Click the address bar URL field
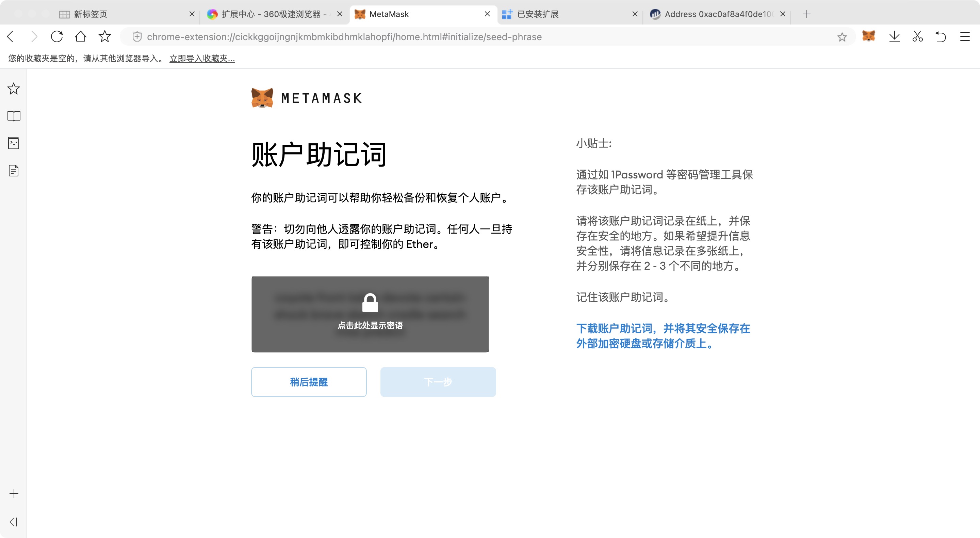This screenshot has width=980, height=538. tap(344, 37)
